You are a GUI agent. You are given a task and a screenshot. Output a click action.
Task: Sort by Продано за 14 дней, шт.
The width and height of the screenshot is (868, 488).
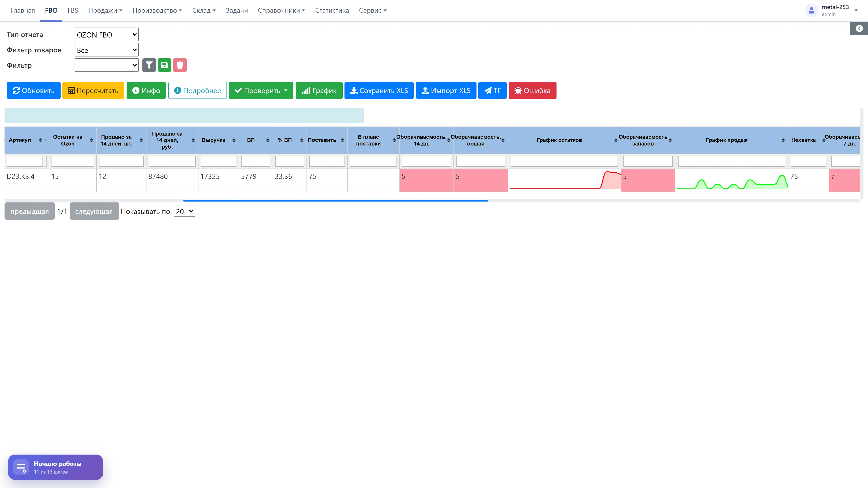(141, 140)
